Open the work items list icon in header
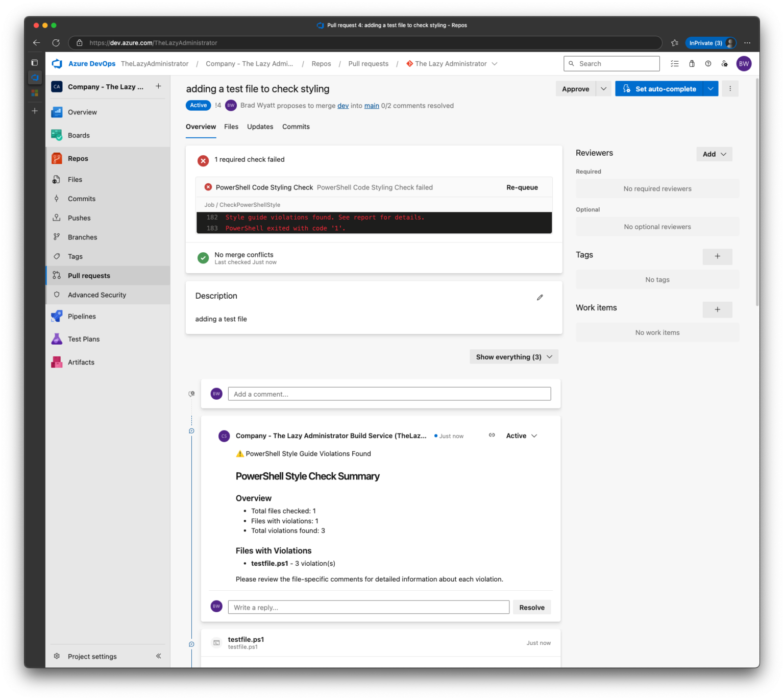Viewport: 784px width, 700px height. point(675,64)
